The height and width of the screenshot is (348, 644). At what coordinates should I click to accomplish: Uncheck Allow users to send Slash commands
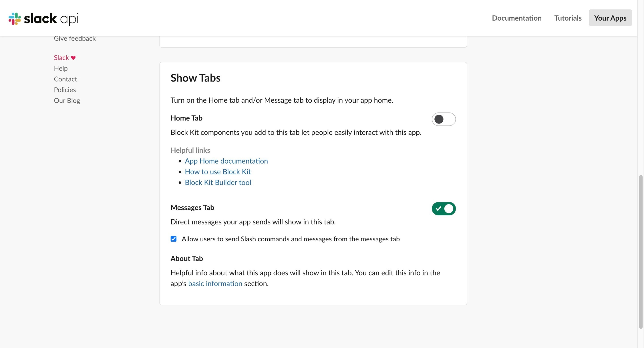(x=174, y=239)
